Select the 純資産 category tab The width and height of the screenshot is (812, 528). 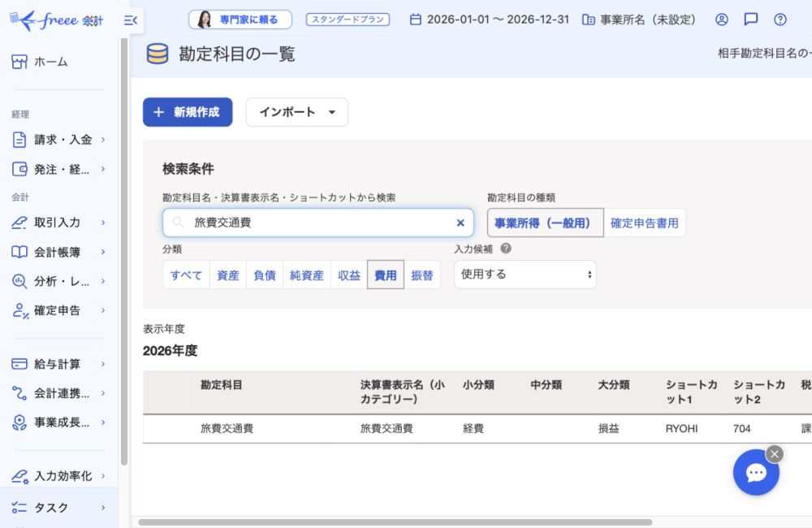307,275
